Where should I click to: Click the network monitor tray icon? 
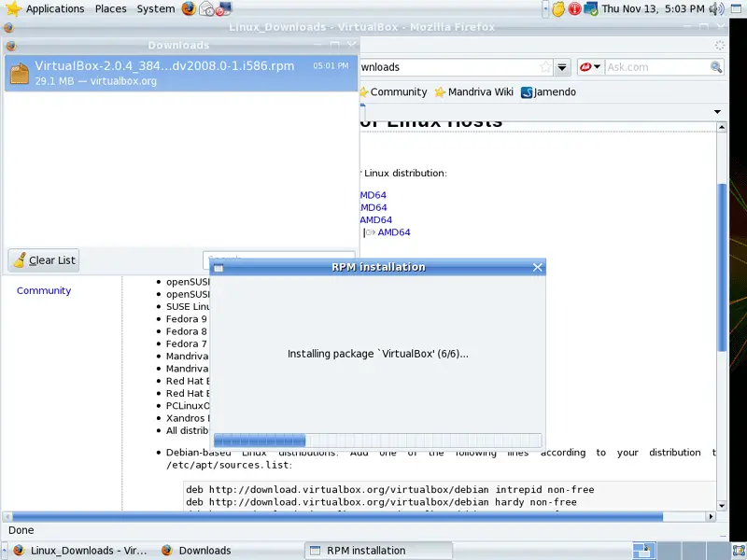click(x=591, y=8)
